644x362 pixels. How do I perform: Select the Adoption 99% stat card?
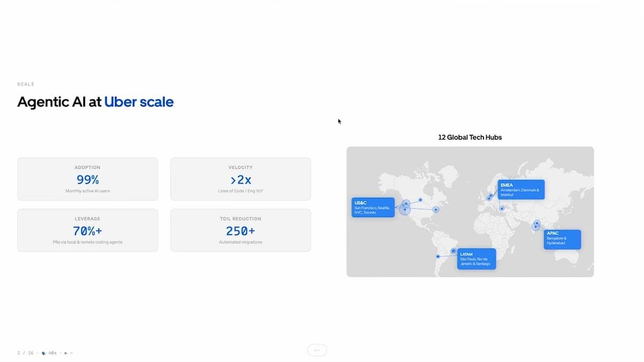pyautogui.click(x=87, y=179)
